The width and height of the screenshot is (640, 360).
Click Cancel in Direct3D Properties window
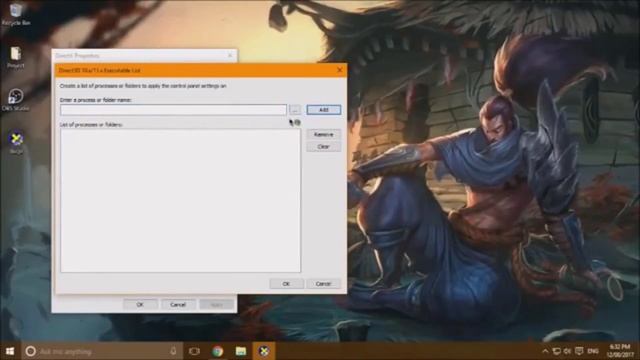(x=178, y=304)
